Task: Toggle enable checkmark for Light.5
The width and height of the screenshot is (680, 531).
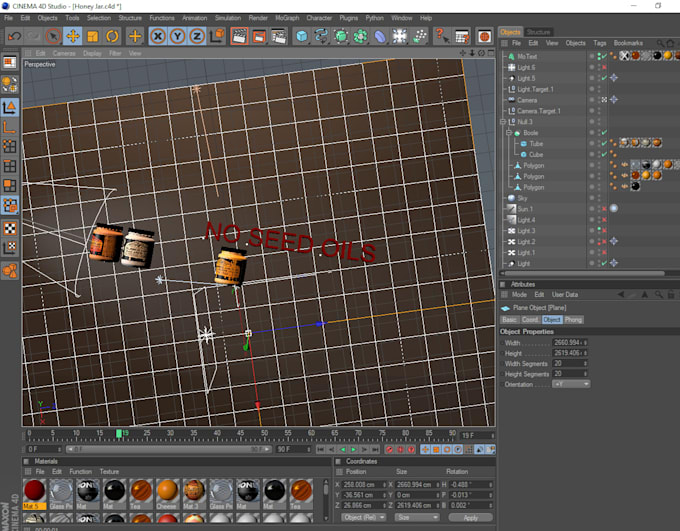Action: pos(604,78)
